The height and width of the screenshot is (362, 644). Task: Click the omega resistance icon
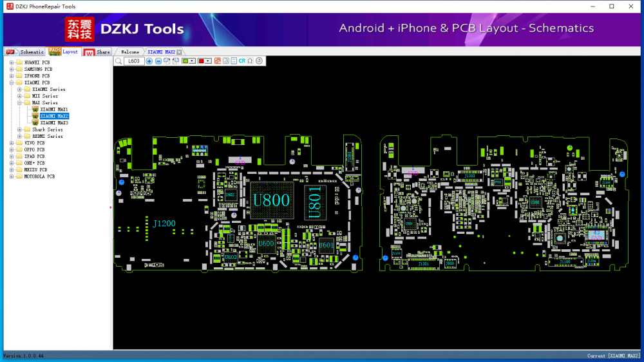[x=250, y=61]
